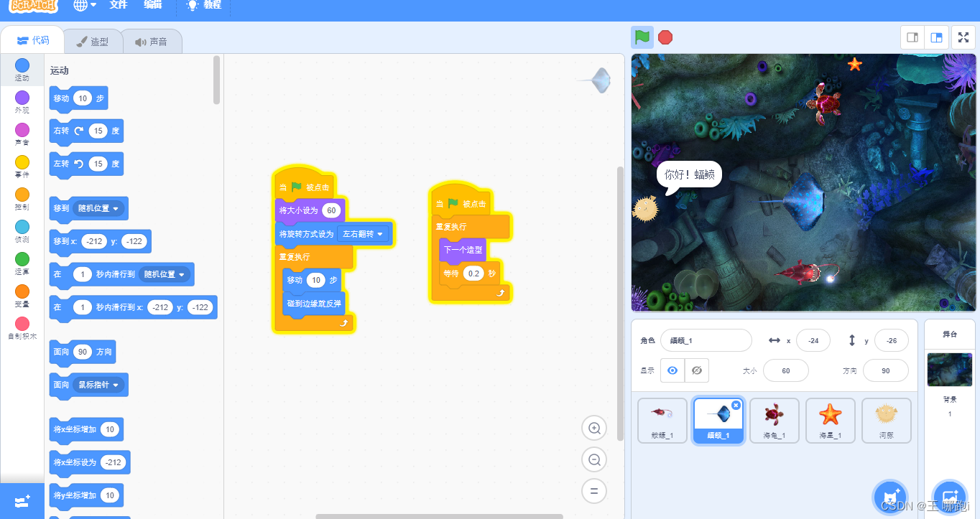Open the add extension button
The height and width of the screenshot is (519, 980).
(22, 501)
